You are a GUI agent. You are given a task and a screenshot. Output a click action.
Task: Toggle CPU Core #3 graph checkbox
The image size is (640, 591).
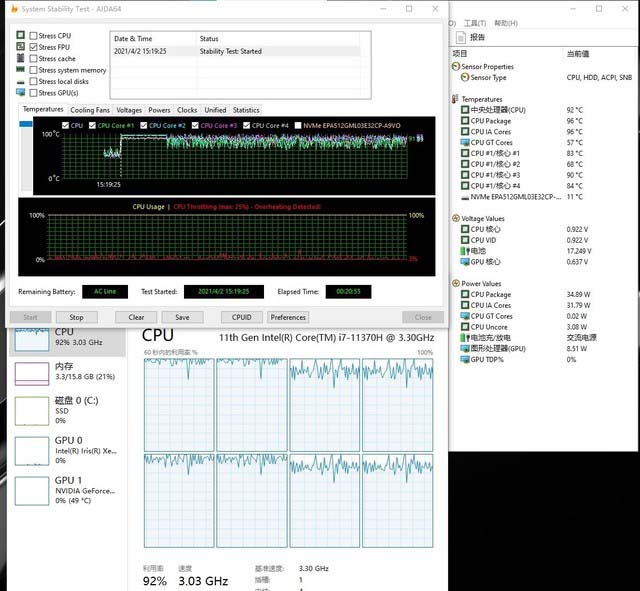click(x=195, y=125)
